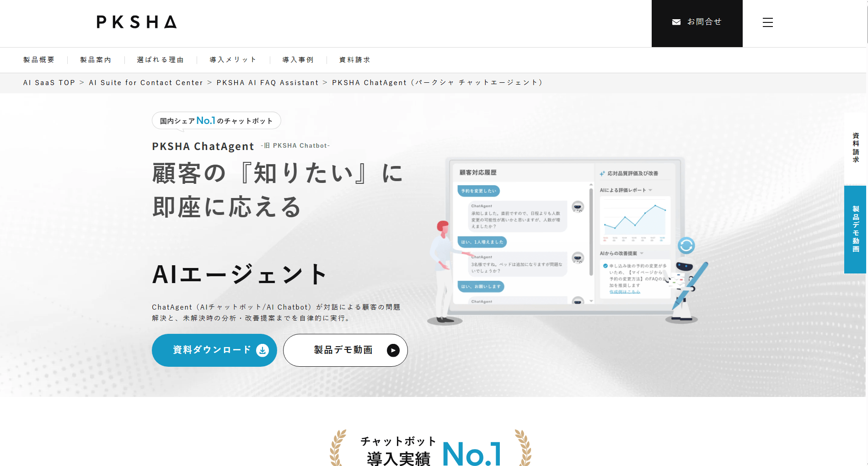Open the hamburger menu icon

coord(768,22)
